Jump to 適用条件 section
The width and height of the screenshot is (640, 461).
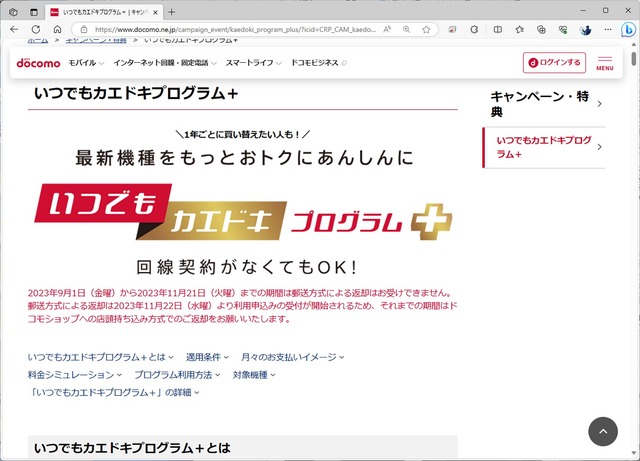coord(207,357)
